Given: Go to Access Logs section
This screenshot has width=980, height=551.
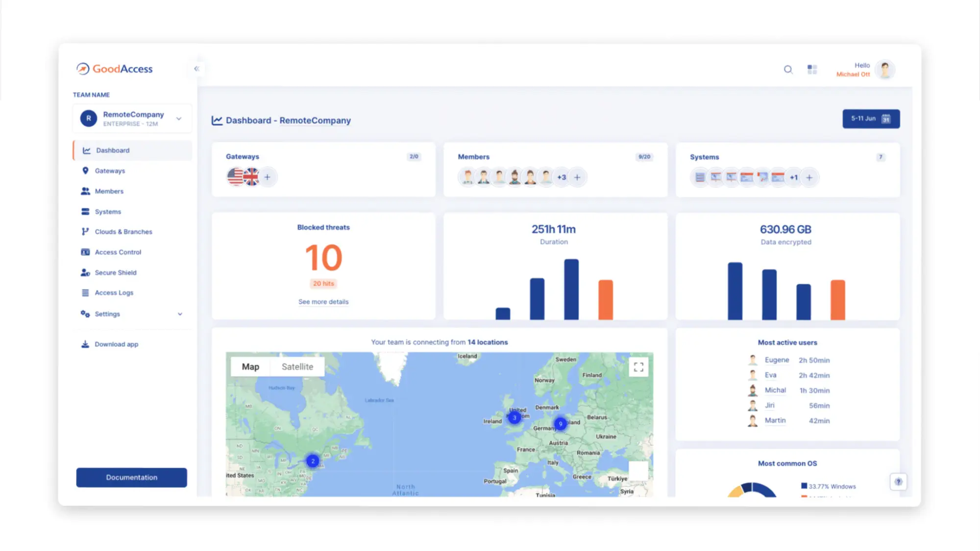Looking at the screenshot, I should [114, 293].
